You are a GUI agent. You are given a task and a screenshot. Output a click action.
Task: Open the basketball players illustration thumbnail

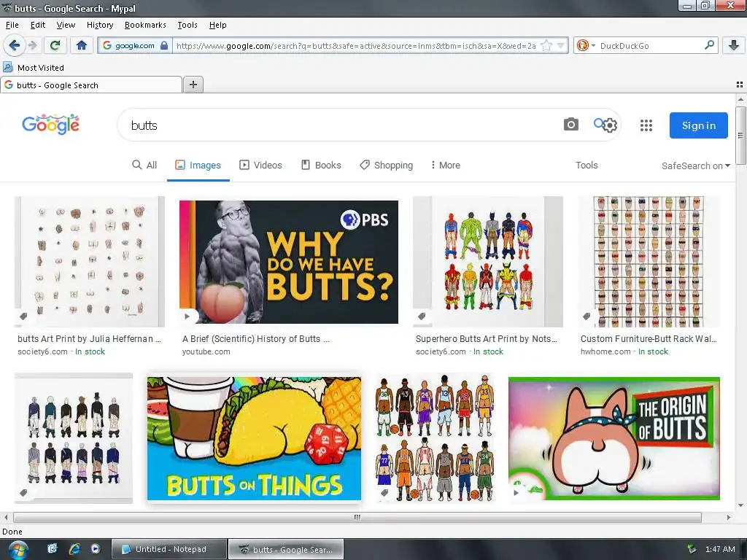pyautogui.click(x=435, y=438)
